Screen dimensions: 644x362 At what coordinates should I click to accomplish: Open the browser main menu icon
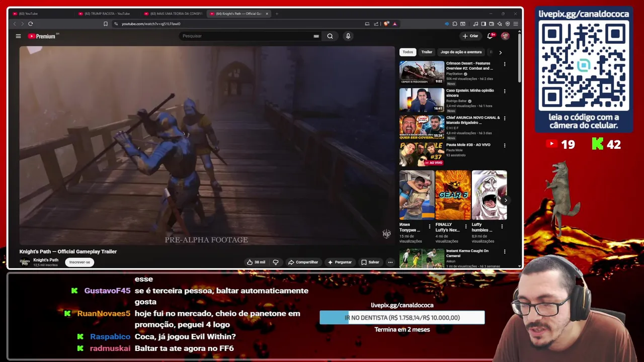tap(516, 24)
